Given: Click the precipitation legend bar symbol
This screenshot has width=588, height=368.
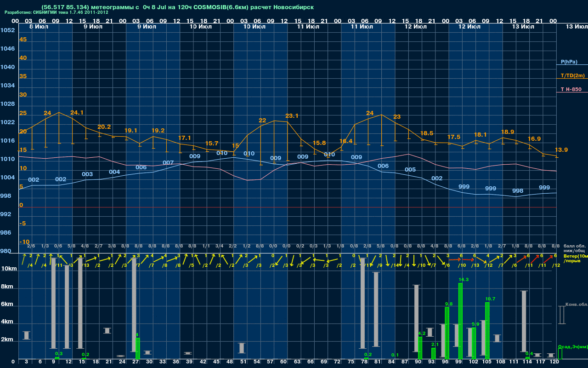Looking at the screenshot, I should [x=560, y=354].
